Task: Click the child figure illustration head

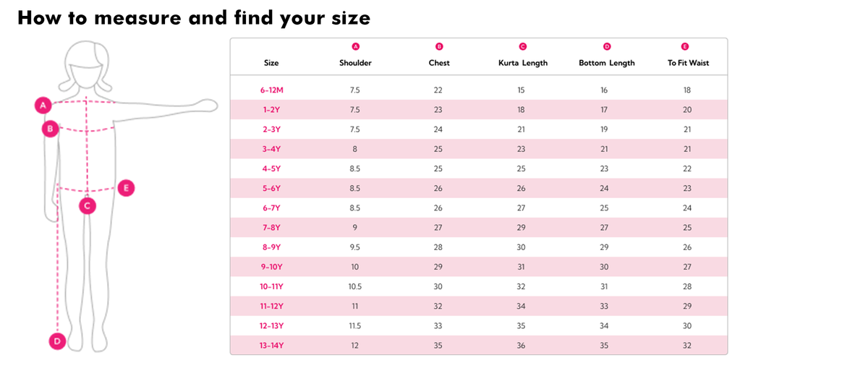Action: (x=87, y=67)
